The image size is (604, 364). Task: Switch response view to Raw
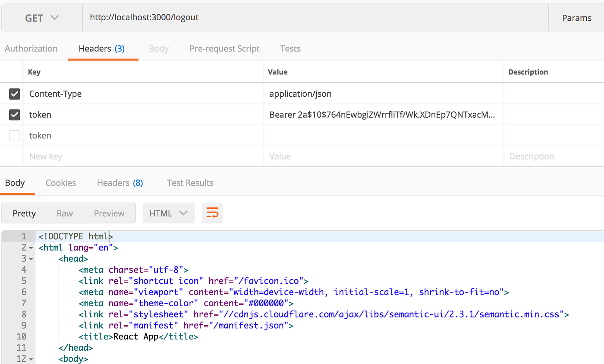click(64, 213)
